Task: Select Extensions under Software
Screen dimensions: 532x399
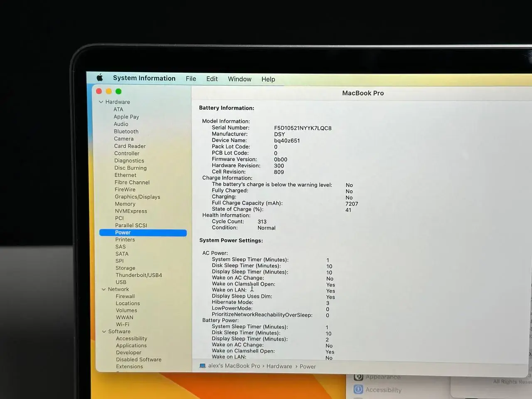Action: [130, 367]
